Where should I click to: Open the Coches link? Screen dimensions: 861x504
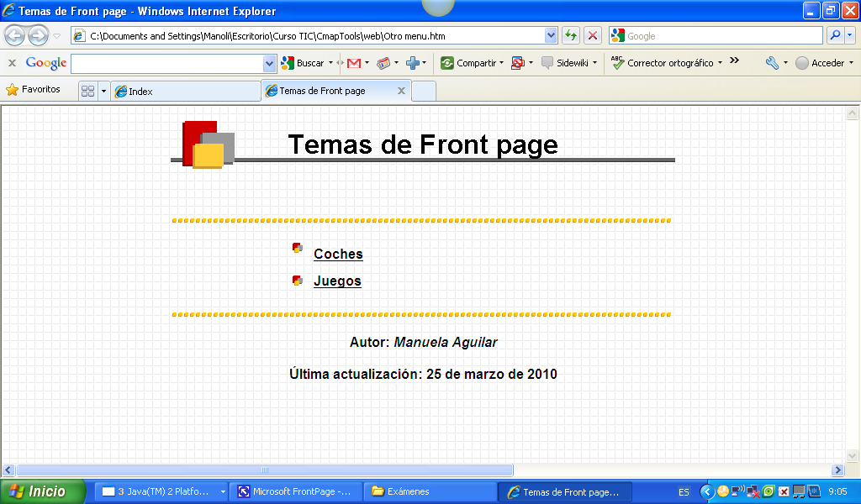click(338, 254)
